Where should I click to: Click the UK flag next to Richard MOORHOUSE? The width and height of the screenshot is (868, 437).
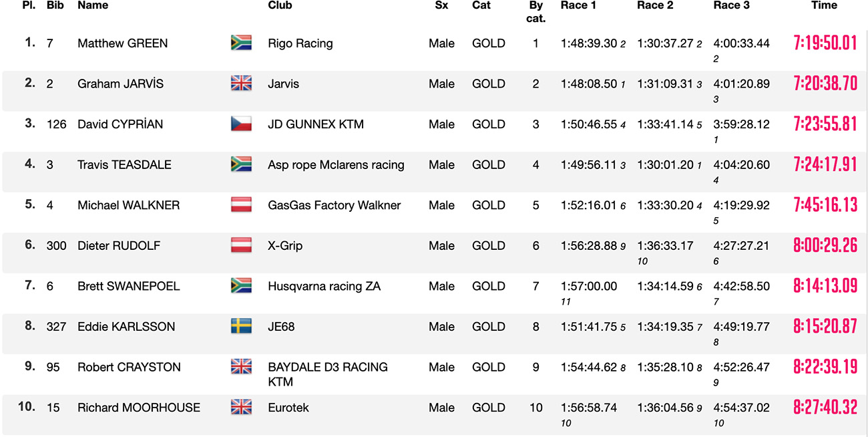241,407
